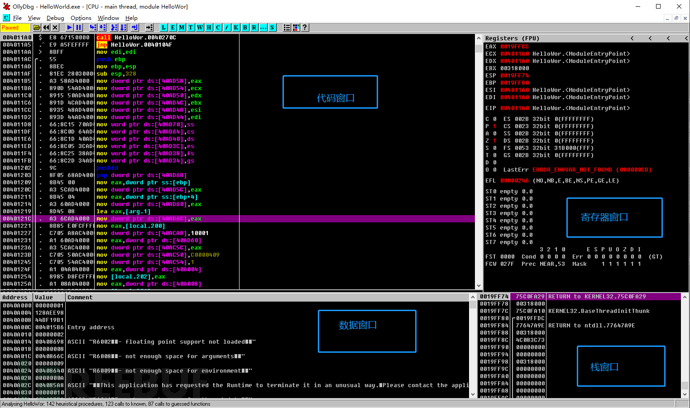This screenshot has width=690, height=408.
Task: Show Breakpoints with the B button
Action: click(245, 27)
